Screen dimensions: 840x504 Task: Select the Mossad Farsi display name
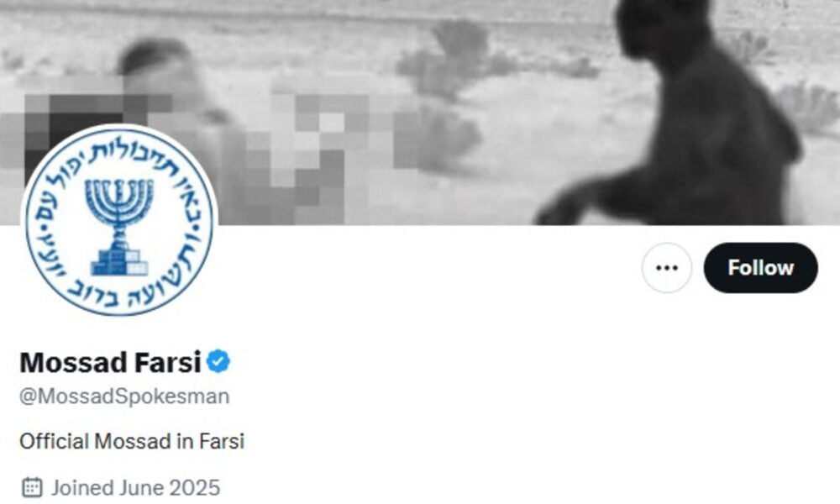tap(110, 362)
